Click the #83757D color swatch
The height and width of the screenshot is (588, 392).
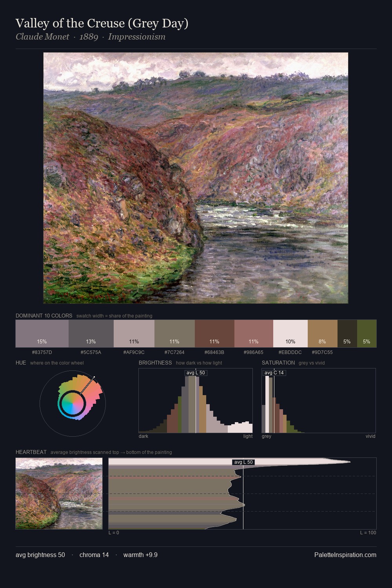(x=42, y=334)
